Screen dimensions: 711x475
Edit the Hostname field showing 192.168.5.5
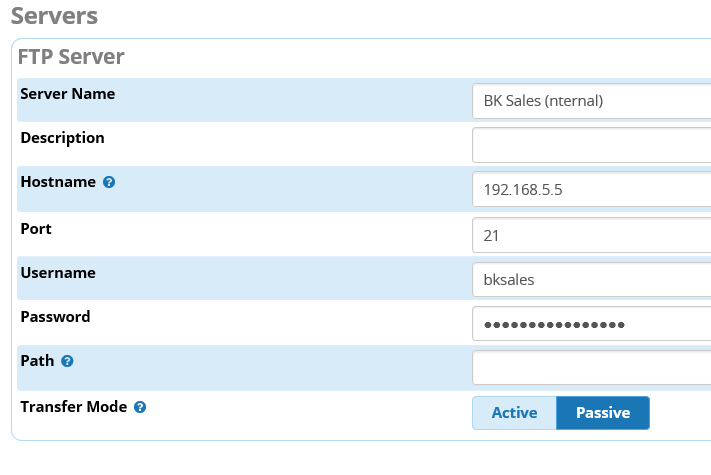591,189
